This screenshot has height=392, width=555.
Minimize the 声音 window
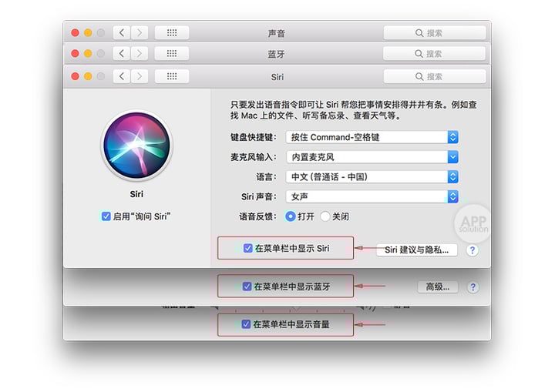coord(88,33)
